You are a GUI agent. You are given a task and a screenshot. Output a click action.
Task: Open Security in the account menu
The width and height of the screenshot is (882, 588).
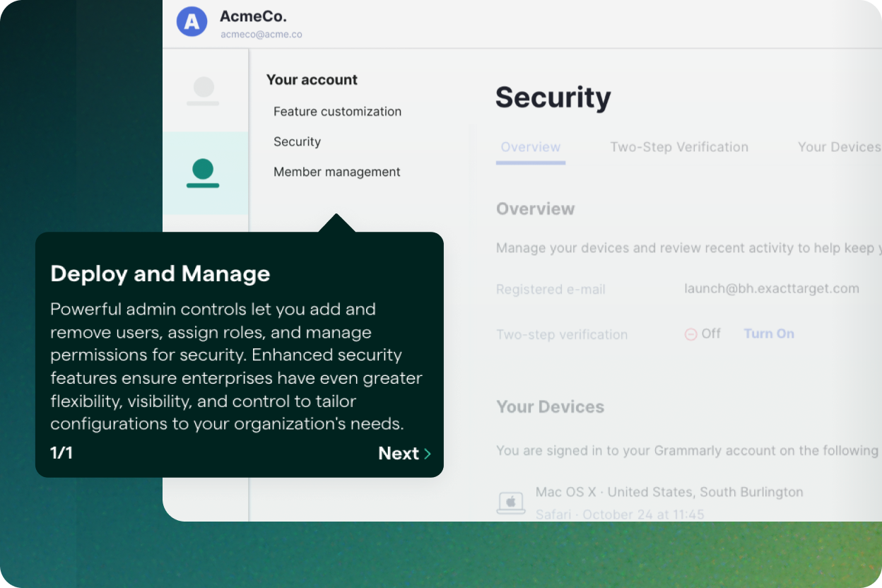click(x=297, y=142)
